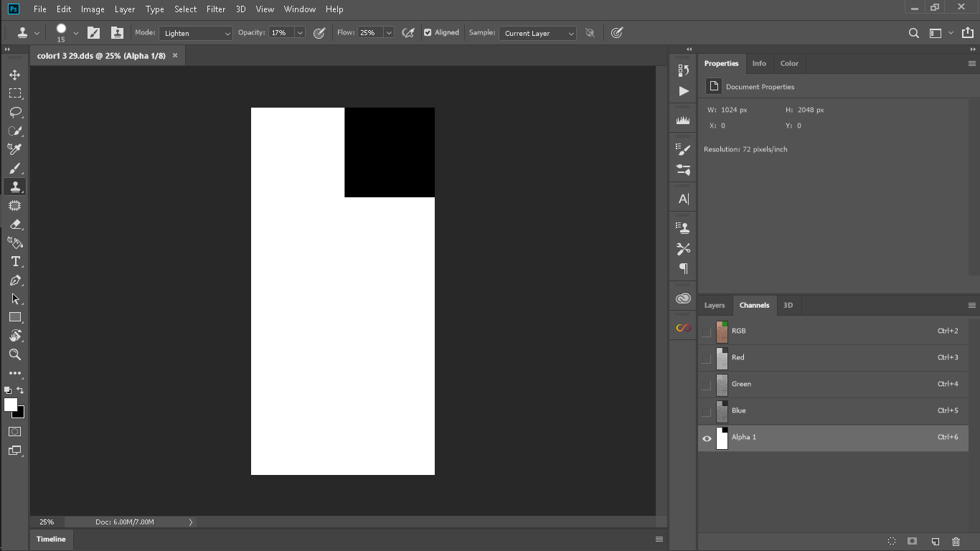The width and height of the screenshot is (980, 551).
Task: Click the Search magnifier icon
Action: 914,33
